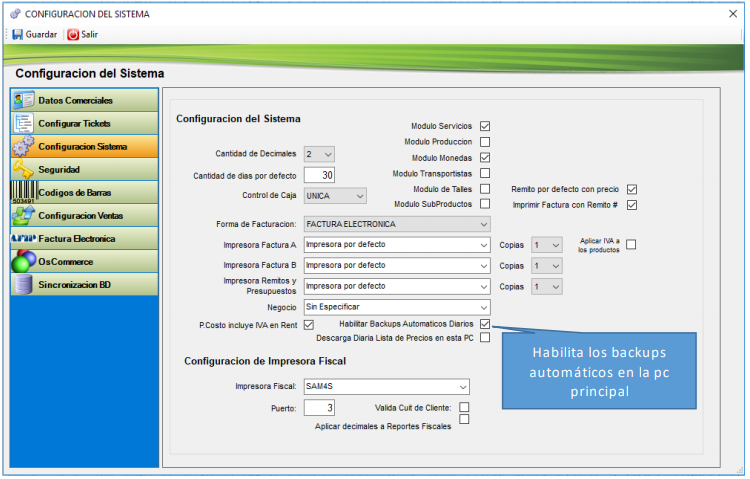Select the OsCommerce colored spheres icon
This screenshot has width=750, height=479.
[23, 261]
